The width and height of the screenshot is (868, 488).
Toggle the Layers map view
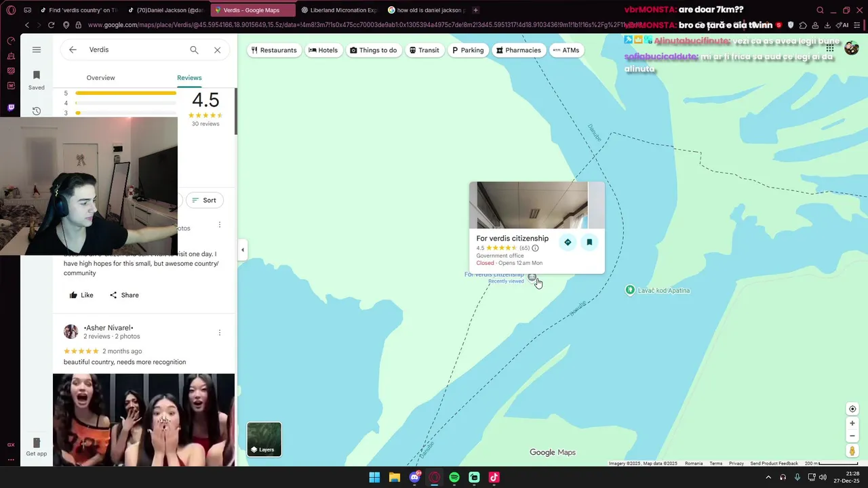264,439
